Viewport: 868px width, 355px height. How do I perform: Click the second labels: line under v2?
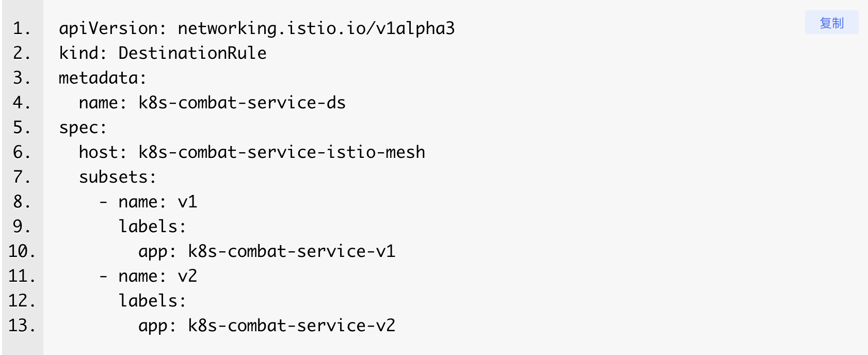pyautogui.click(x=152, y=301)
